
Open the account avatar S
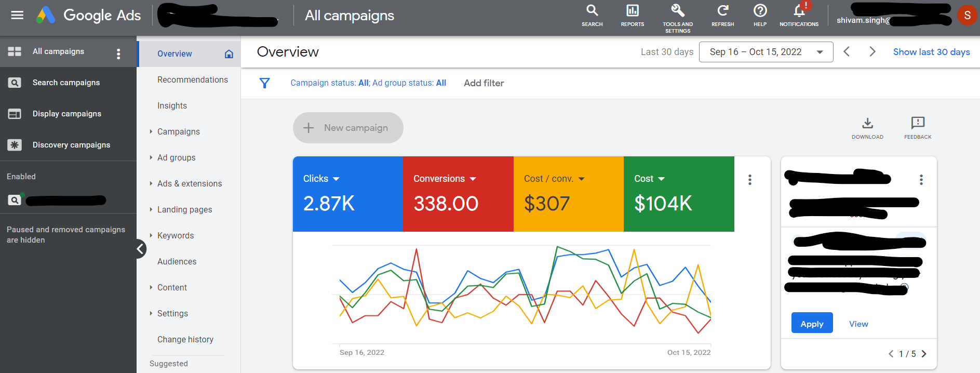click(x=967, y=16)
